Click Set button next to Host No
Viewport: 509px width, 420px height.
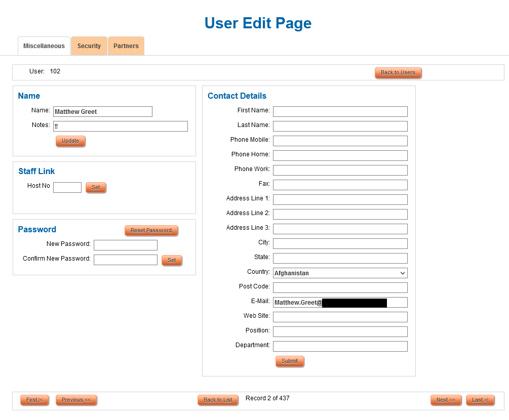tap(96, 188)
